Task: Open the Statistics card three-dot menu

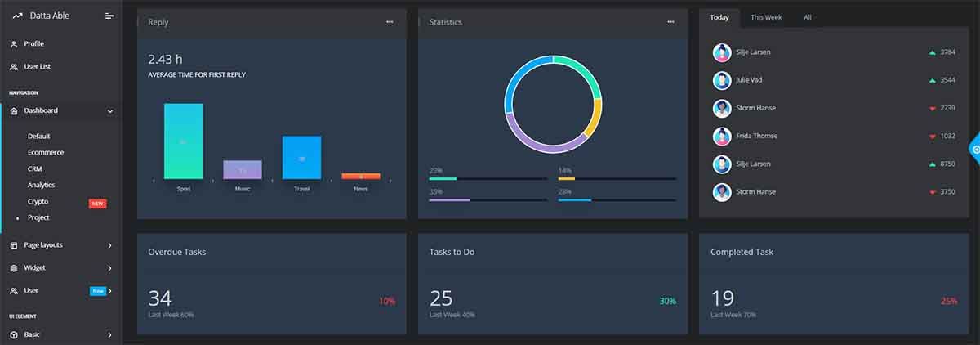Action: pyautogui.click(x=670, y=22)
